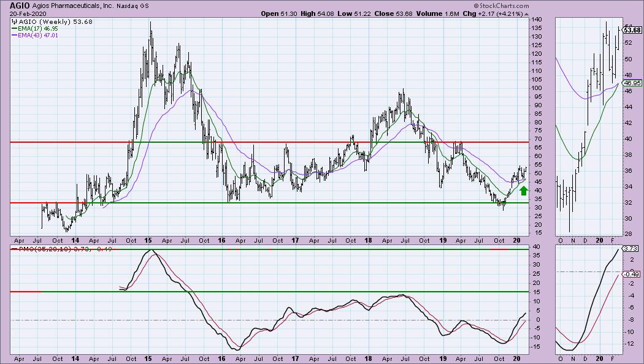Screen dimensions: 644x364
Task: Click the -15 label on PMO axis
Action: pyautogui.click(x=537, y=347)
